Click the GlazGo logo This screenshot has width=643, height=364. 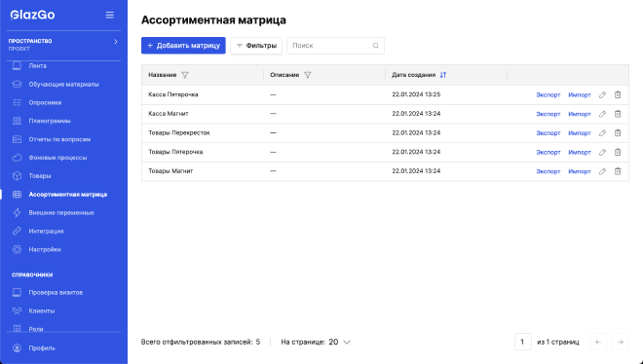point(32,15)
